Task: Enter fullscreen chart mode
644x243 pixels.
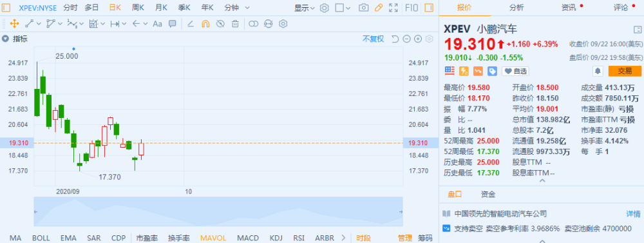Action: coord(393,7)
